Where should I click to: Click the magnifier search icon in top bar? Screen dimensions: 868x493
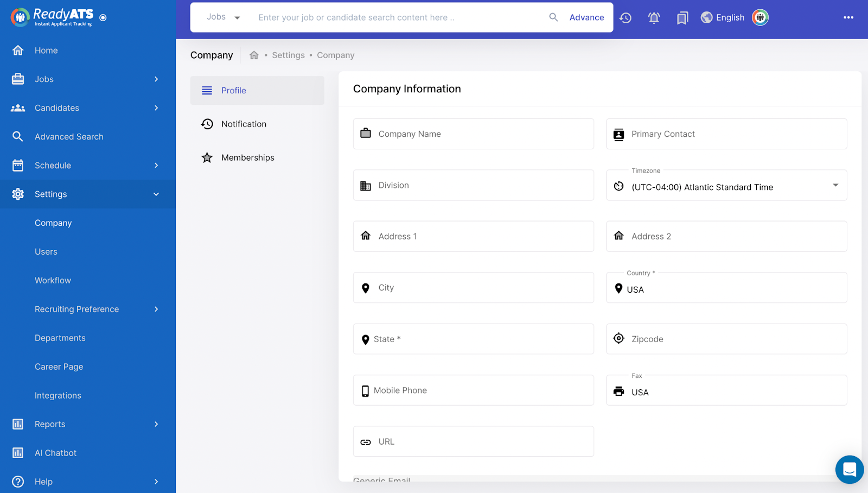point(553,17)
